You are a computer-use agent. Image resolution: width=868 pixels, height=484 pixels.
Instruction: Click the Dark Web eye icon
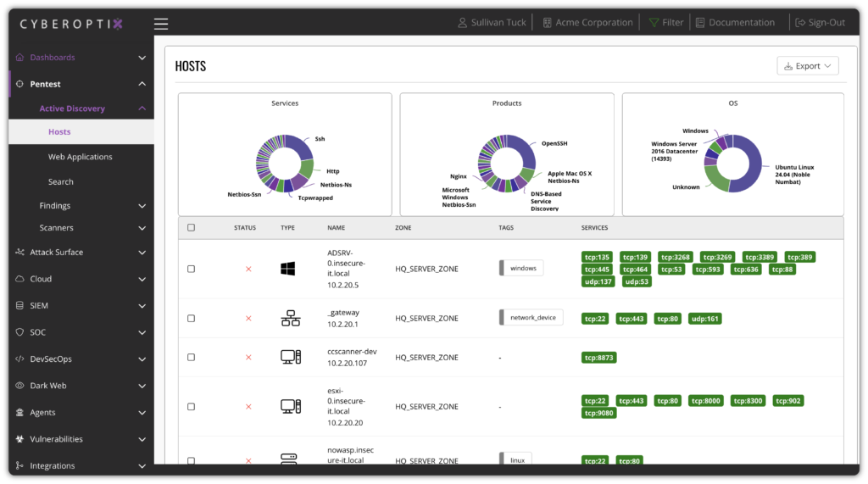click(x=19, y=386)
